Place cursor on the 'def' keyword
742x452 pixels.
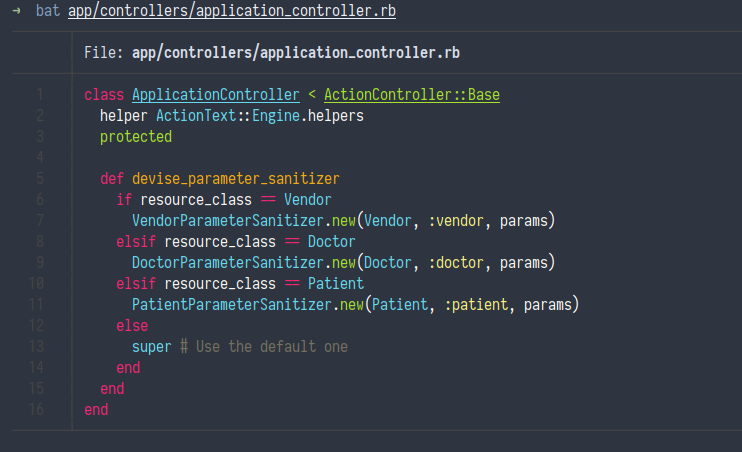tap(112, 179)
